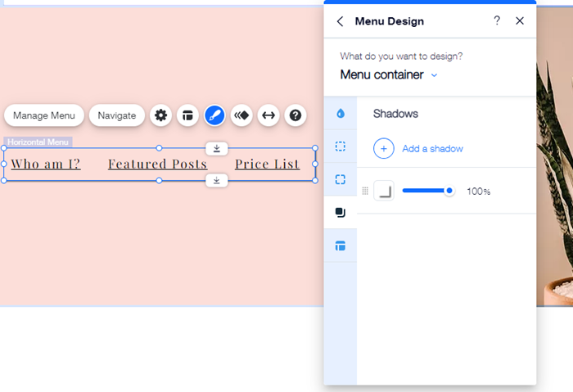Adjust the shadow opacity slider
This screenshot has height=392, width=573.
click(428, 191)
